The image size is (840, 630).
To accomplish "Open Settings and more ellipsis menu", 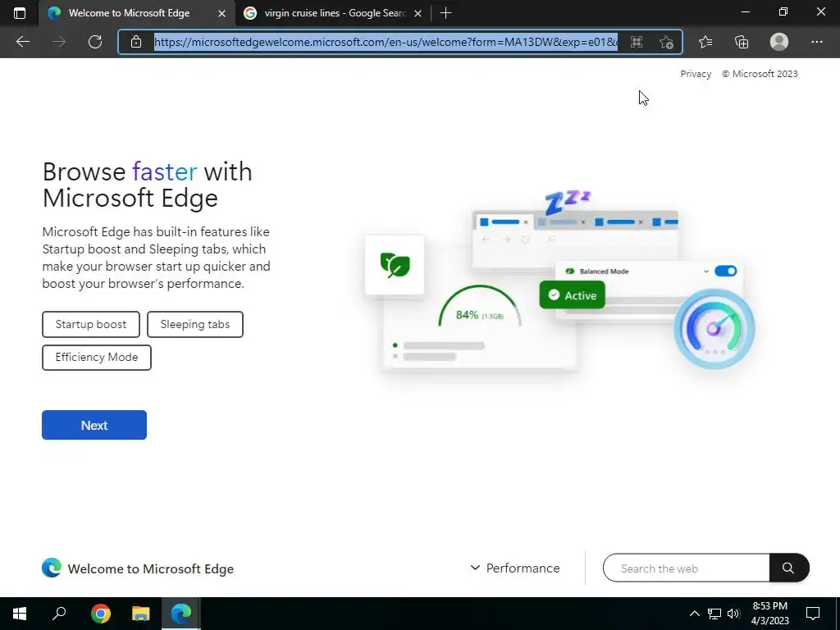I will coord(816,42).
